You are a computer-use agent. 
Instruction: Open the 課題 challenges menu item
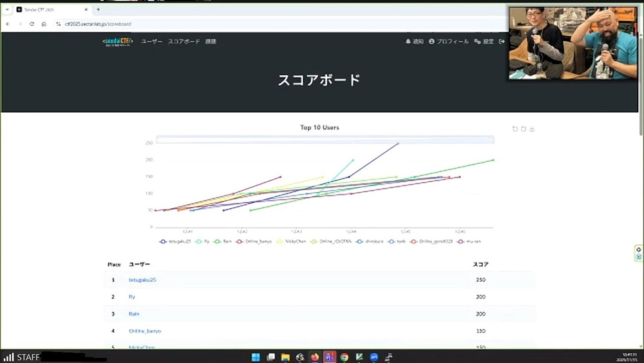tap(211, 41)
